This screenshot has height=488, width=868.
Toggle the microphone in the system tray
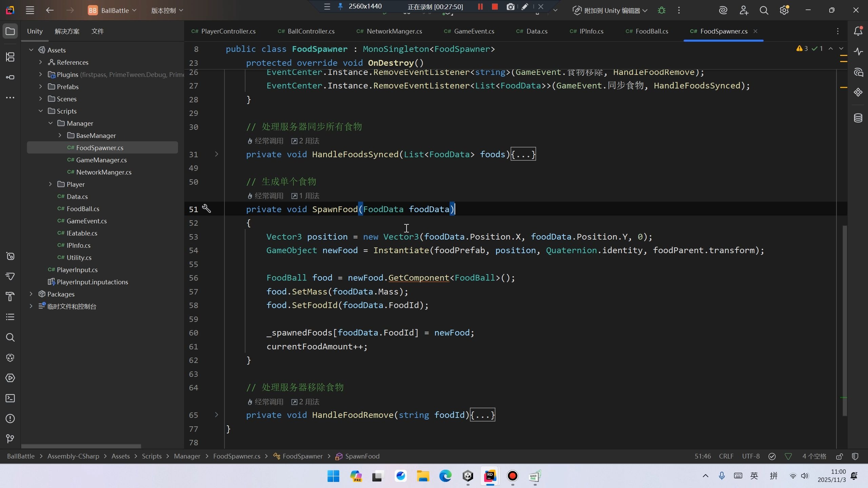[722, 476]
